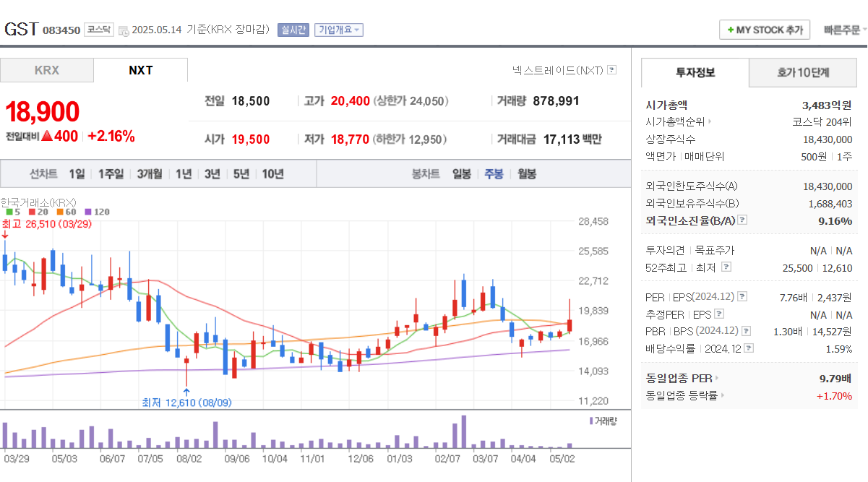Open the 빠른주문 dropdown

846,30
